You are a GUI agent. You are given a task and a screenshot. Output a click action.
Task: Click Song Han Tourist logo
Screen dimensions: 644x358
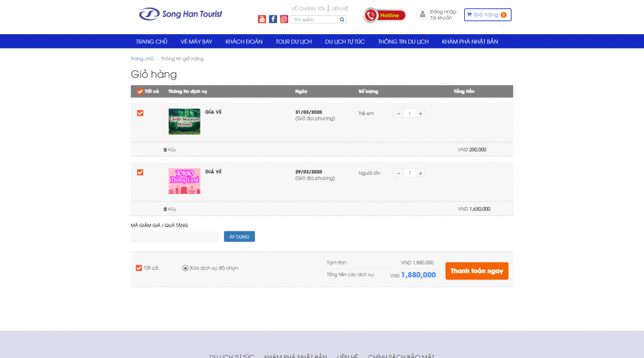tap(181, 14)
